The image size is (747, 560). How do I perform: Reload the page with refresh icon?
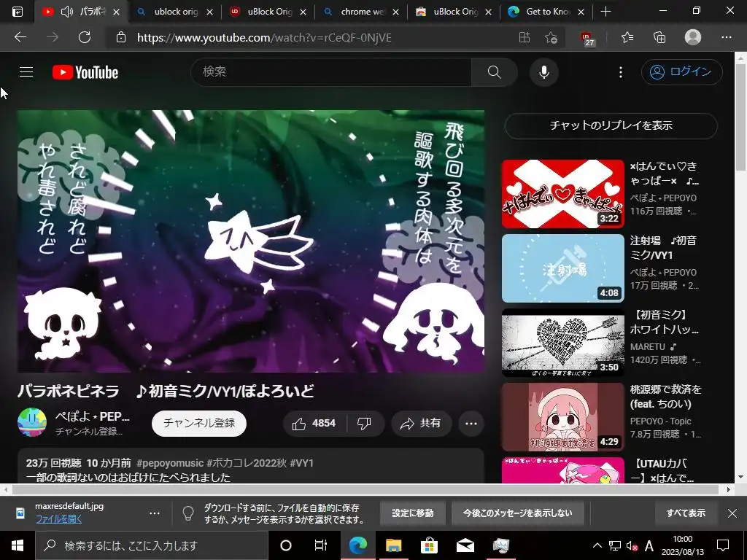(85, 37)
